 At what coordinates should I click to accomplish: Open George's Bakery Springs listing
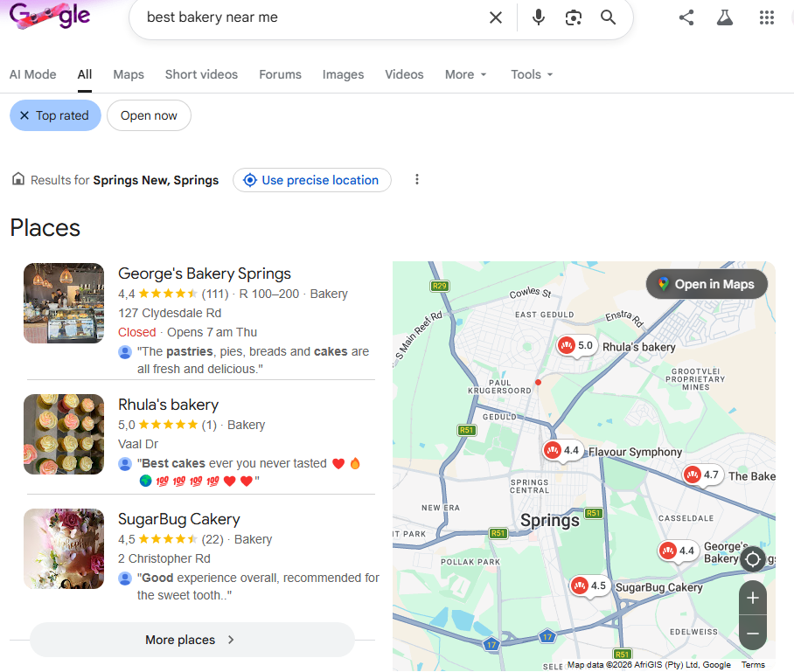(205, 274)
